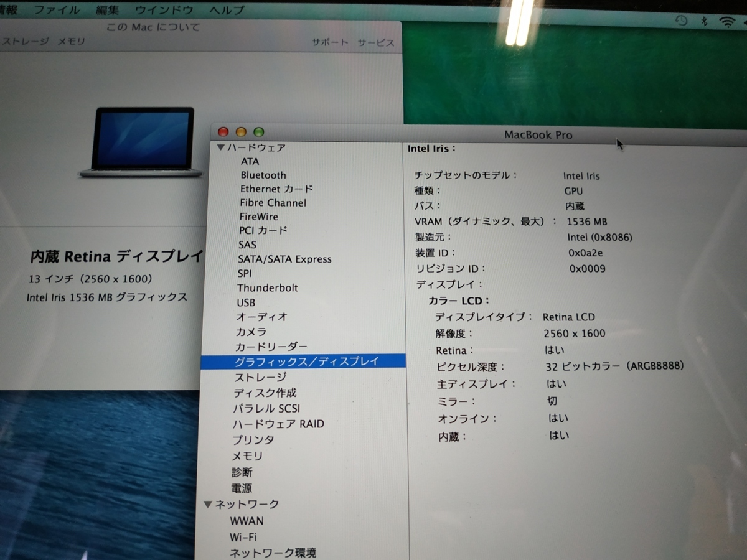747x560 pixels.
Task: Open the ウインドウ menu
Action: pos(164,10)
